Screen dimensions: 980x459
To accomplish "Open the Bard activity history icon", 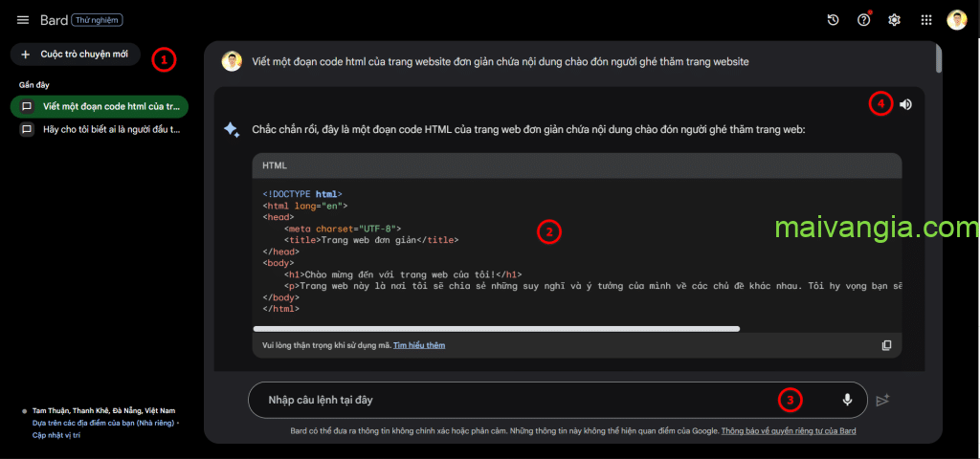I will 834,20.
